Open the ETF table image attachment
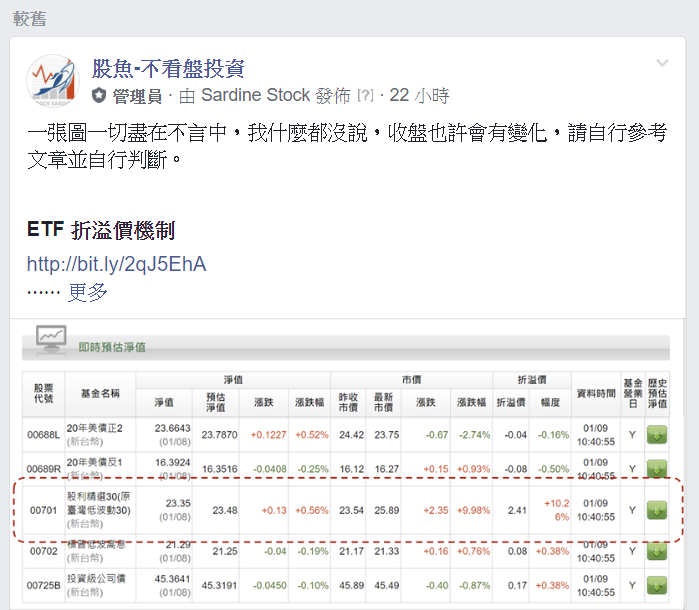The height and width of the screenshot is (610, 699). tap(347, 464)
